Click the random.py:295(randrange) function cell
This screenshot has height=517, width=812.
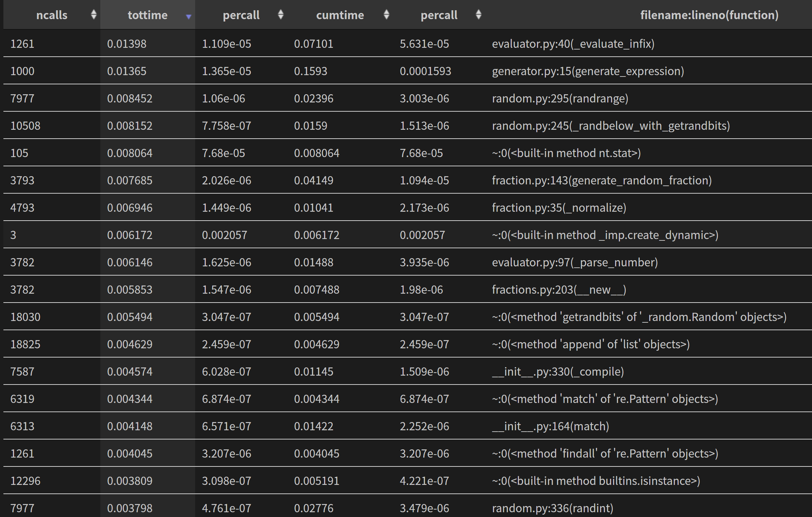pos(560,98)
